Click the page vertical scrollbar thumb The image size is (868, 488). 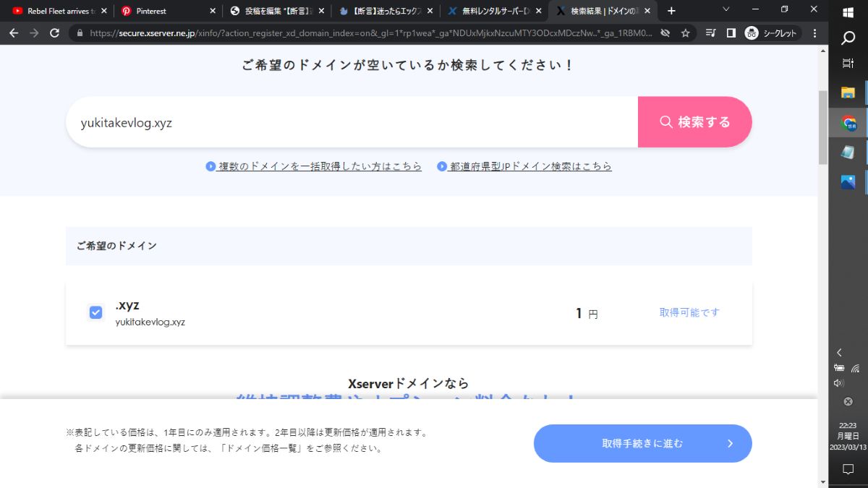[x=823, y=127]
